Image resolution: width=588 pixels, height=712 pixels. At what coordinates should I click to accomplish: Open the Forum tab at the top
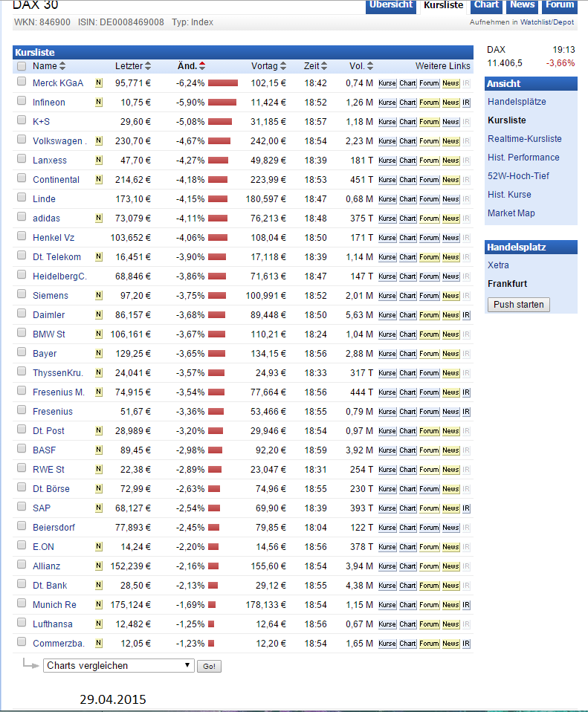(x=560, y=5)
